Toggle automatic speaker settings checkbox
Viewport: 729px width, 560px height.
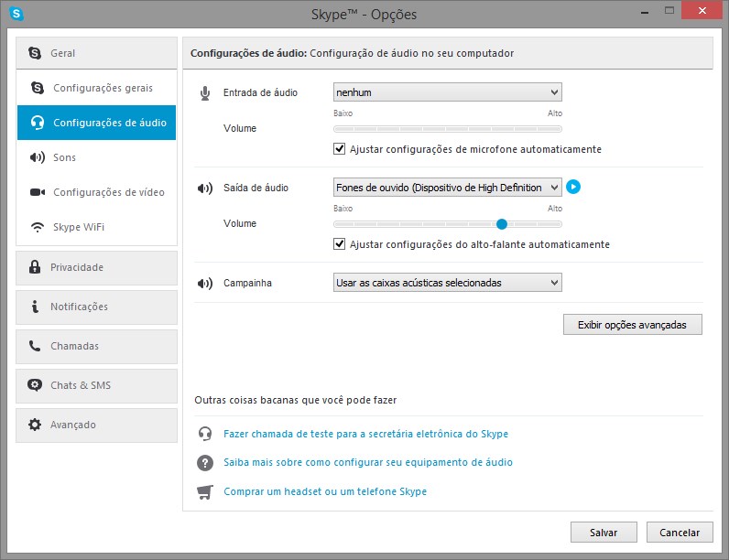340,244
